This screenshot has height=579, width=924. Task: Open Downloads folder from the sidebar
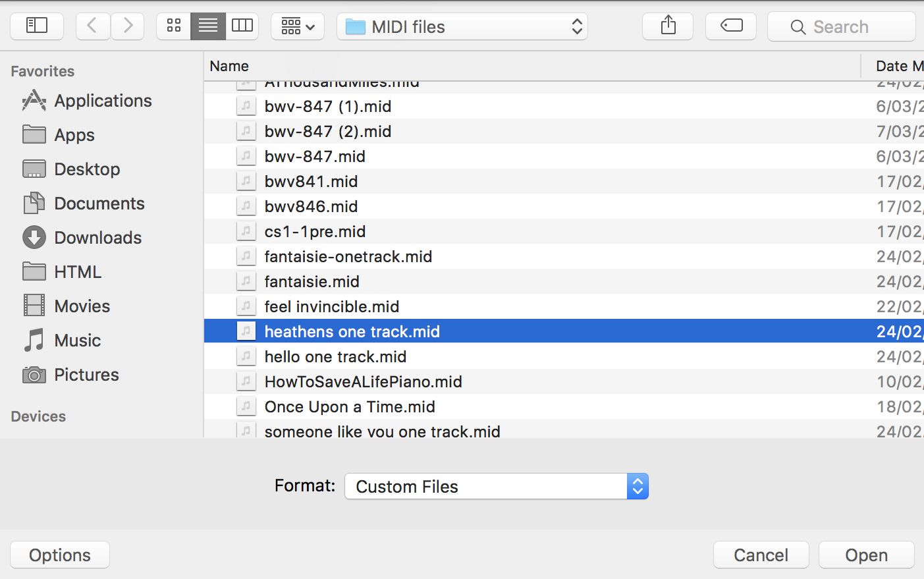97,238
